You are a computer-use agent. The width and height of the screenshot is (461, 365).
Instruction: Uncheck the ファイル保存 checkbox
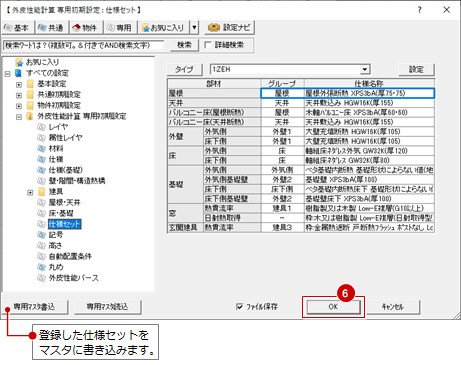click(x=239, y=307)
